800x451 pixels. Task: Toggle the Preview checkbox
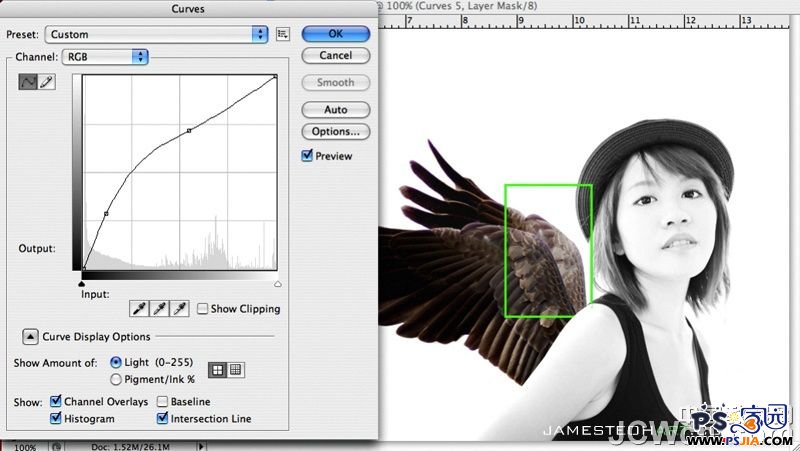tap(307, 156)
